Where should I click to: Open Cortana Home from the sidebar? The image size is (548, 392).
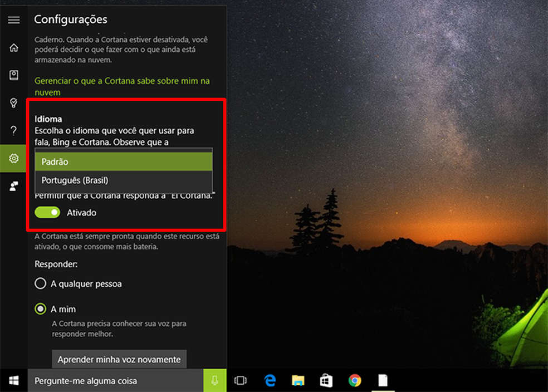tap(13, 47)
